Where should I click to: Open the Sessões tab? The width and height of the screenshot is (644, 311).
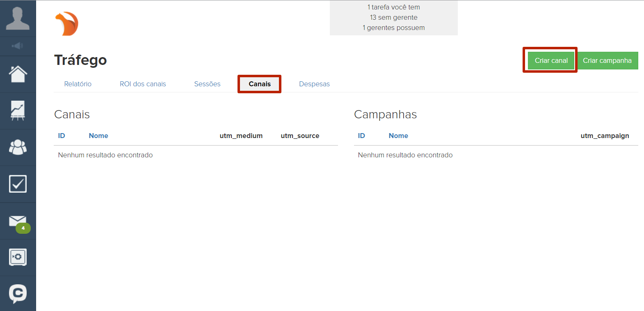[207, 84]
